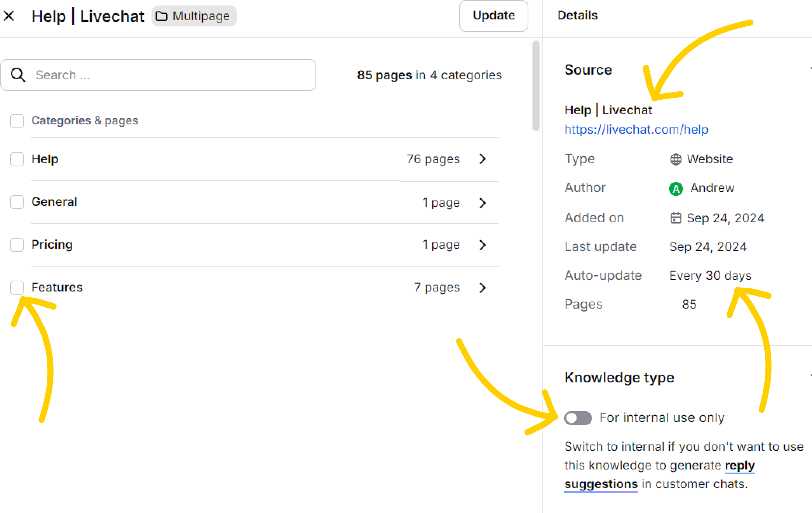
Task: Click 'Help | Livechat' source name in Details
Action: click(x=608, y=110)
